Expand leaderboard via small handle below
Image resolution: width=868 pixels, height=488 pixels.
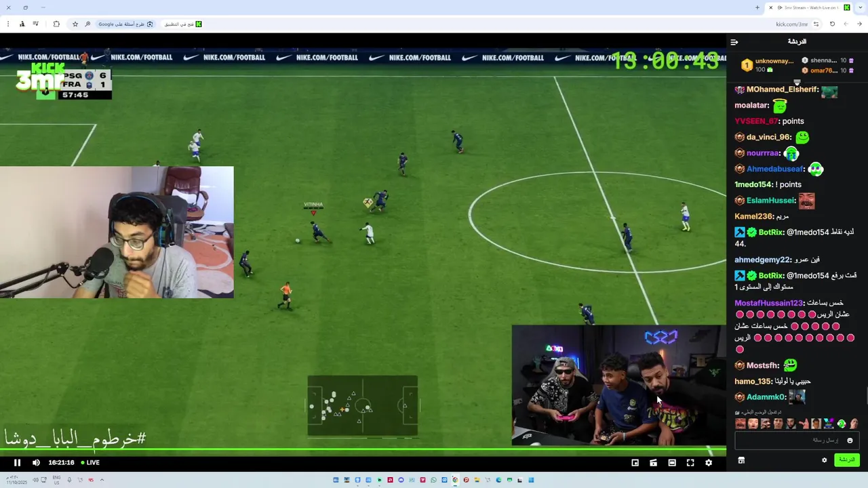click(797, 82)
